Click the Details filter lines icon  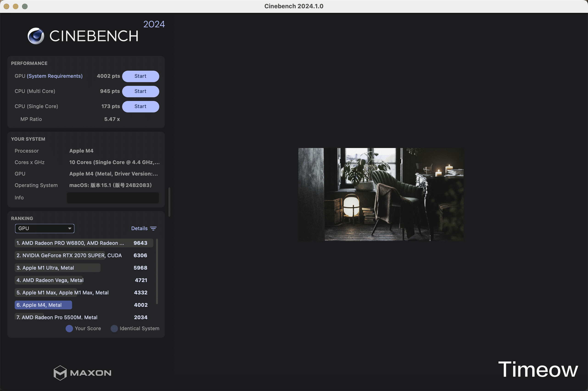153,228
